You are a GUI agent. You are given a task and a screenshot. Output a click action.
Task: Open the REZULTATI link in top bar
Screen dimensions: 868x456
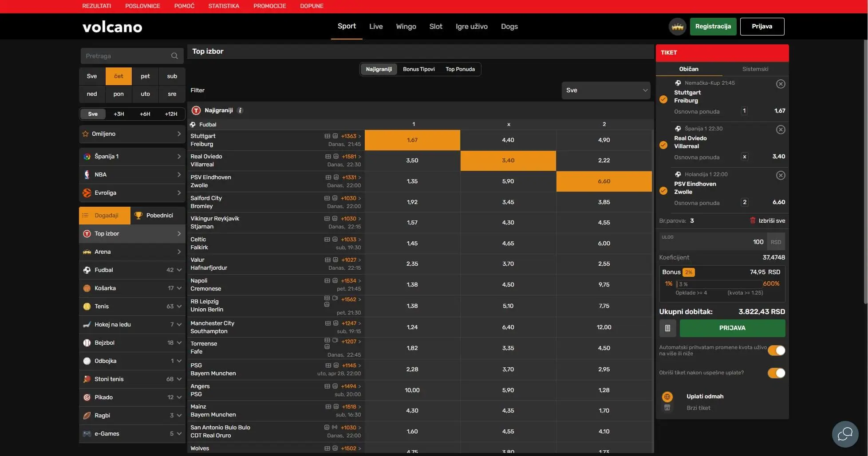(97, 6)
